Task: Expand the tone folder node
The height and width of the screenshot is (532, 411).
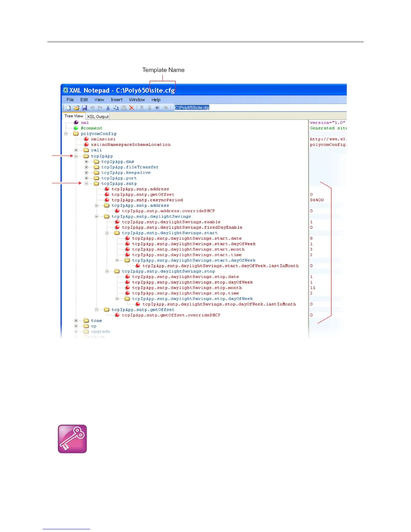Action: point(76,320)
